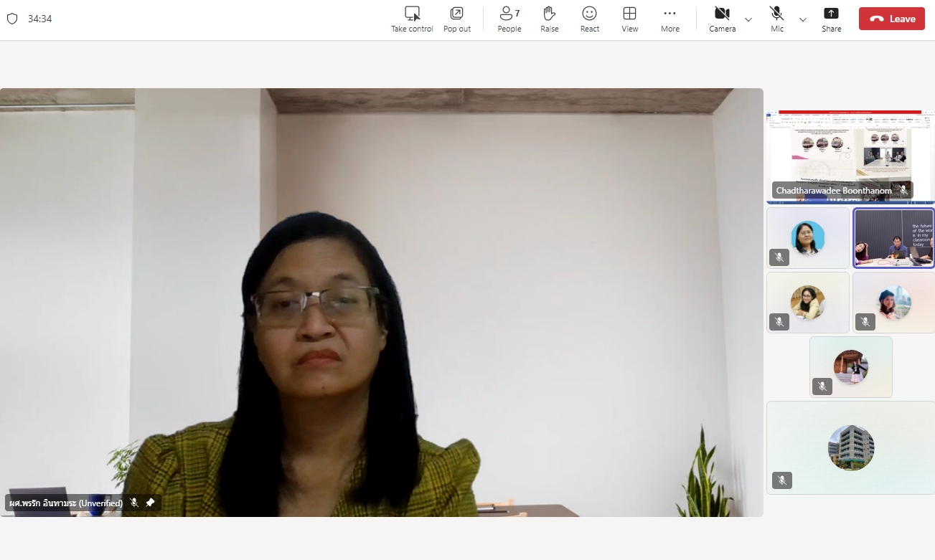Select the participant tile with building avatar
This screenshot has height=560, width=935.
click(x=850, y=447)
